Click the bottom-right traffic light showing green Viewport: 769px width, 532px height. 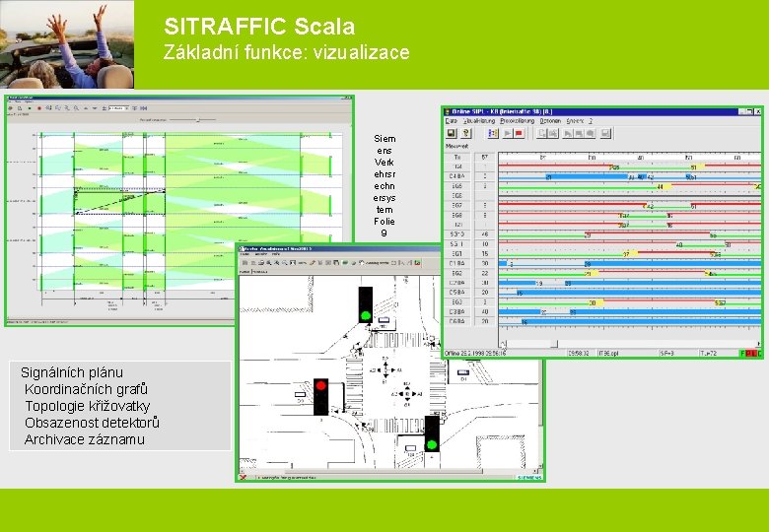coord(432,434)
